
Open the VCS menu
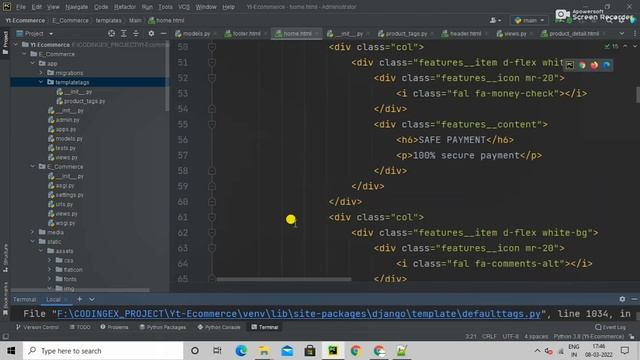[184, 7]
